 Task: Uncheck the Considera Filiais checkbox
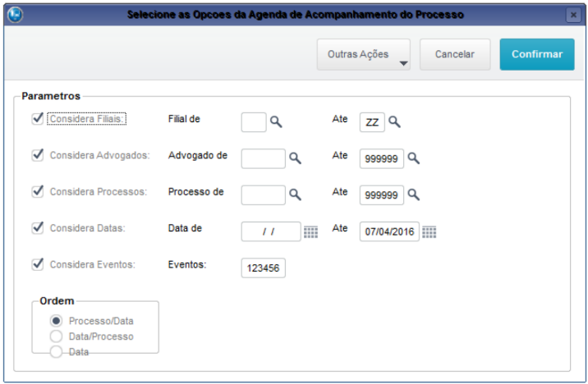click(x=37, y=118)
